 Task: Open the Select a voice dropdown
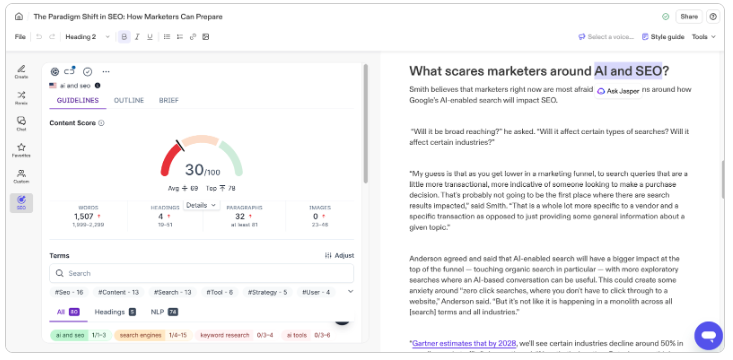point(606,37)
